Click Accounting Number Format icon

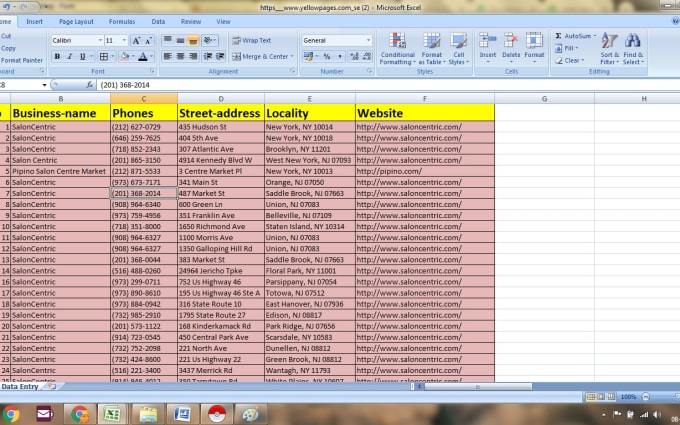(x=308, y=56)
